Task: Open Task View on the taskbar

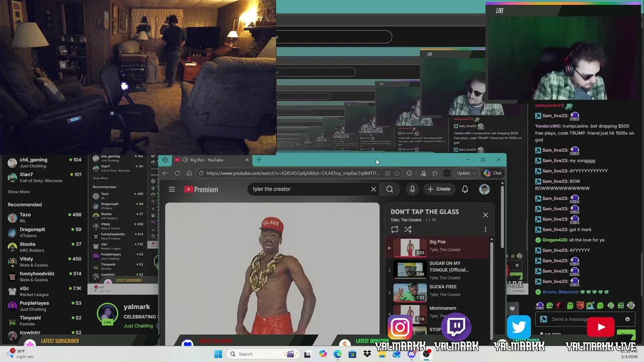Action: pyautogui.click(x=307, y=354)
